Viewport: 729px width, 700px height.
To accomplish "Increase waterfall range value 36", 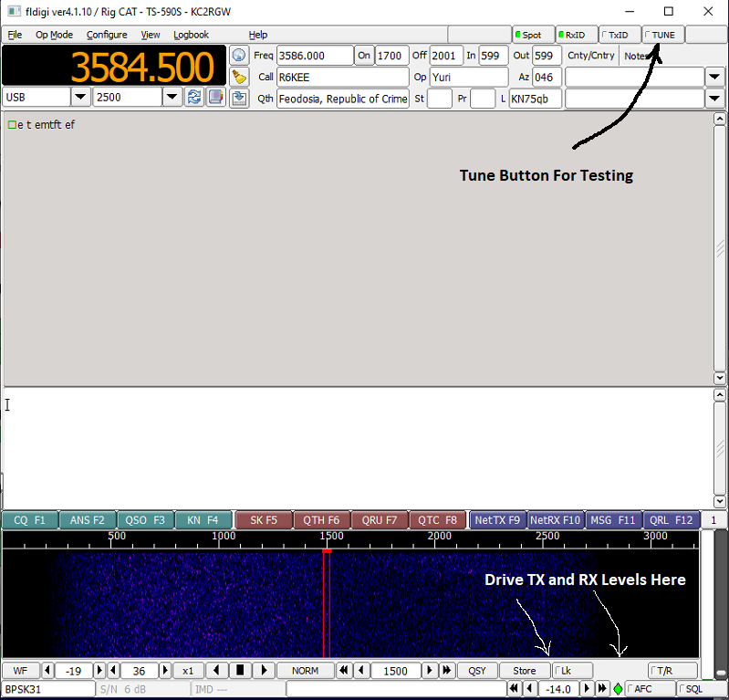I will (x=165, y=671).
